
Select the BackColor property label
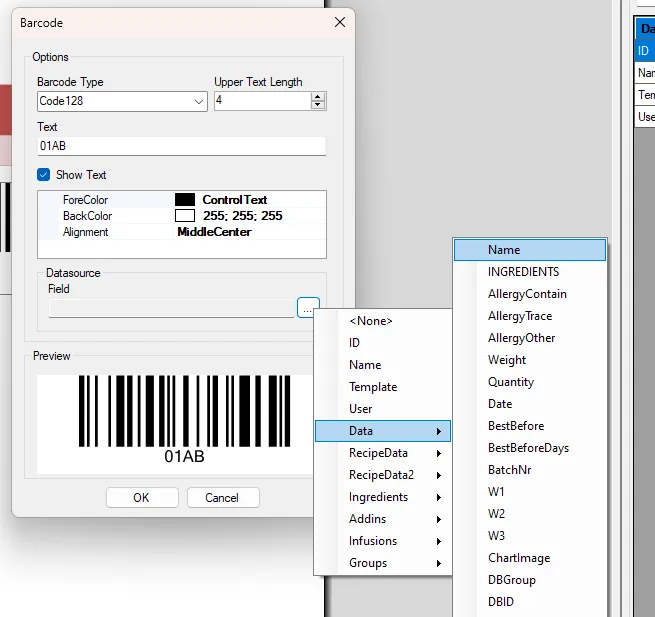coord(87,216)
